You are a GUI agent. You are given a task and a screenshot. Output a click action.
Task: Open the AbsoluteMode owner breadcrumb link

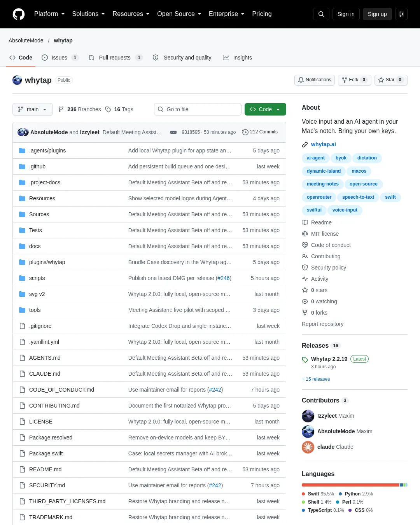click(26, 40)
